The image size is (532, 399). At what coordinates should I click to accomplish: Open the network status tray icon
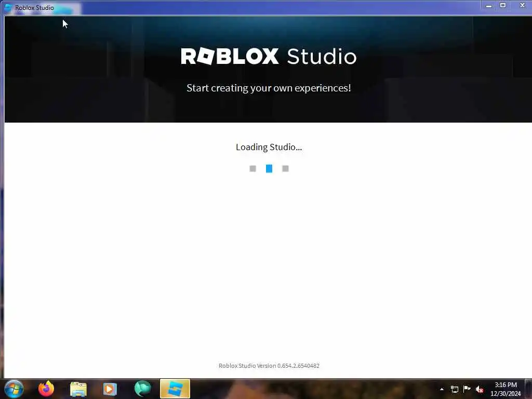(x=455, y=389)
